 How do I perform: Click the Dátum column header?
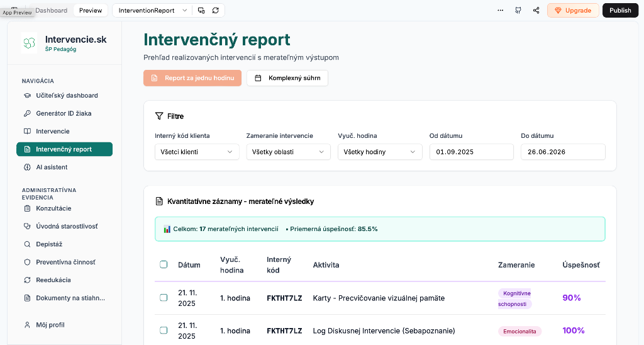[x=189, y=265]
